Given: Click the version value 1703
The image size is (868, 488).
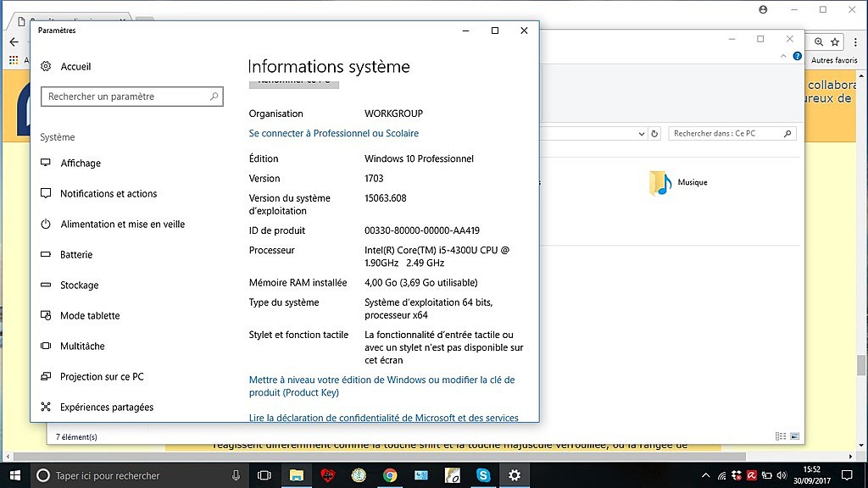Looking at the screenshot, I should 374,179.
